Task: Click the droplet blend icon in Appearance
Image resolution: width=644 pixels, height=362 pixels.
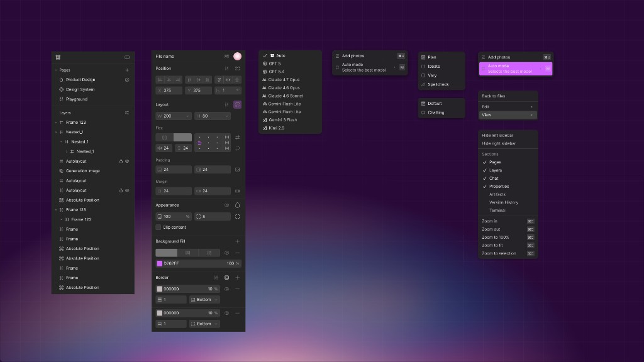Action: click(x=237, y=206)
